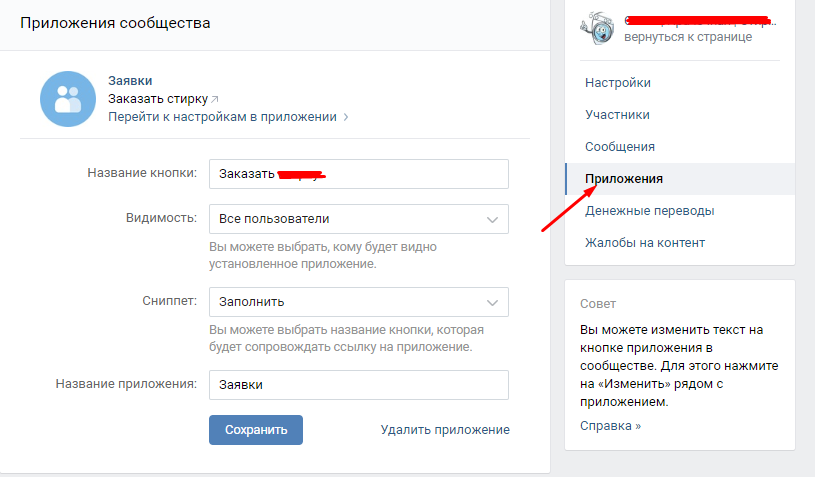Screen dimensions: 815x477
Task: Open the Заполнить snippet selector
Action: coord(359,302)
